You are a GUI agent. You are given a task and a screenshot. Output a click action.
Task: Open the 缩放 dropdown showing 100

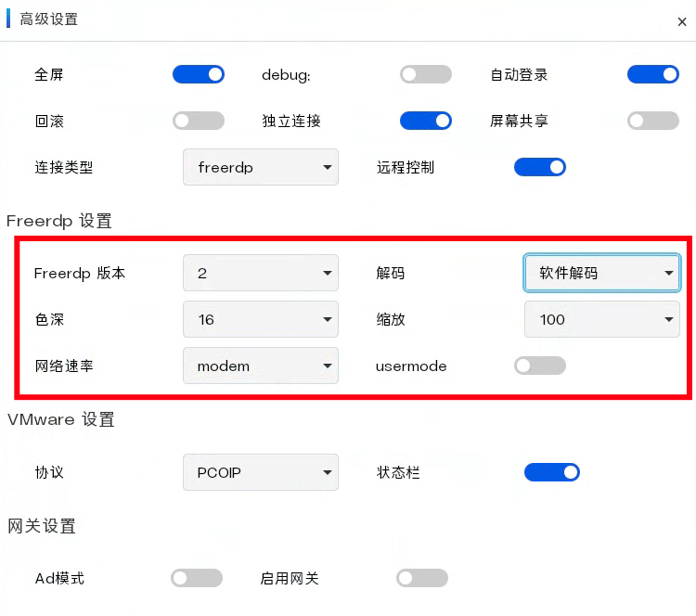pos(602,319)
